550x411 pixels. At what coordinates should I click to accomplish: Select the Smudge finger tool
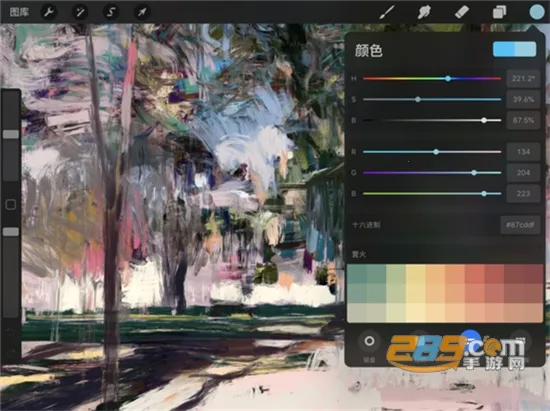(x=424, y=12)
